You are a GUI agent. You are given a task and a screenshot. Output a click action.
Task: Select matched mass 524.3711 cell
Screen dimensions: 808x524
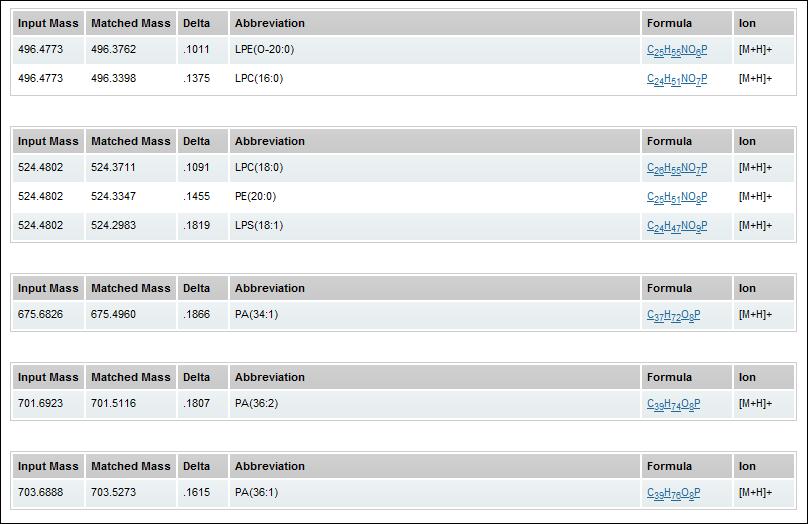click(x=113, y=167)
